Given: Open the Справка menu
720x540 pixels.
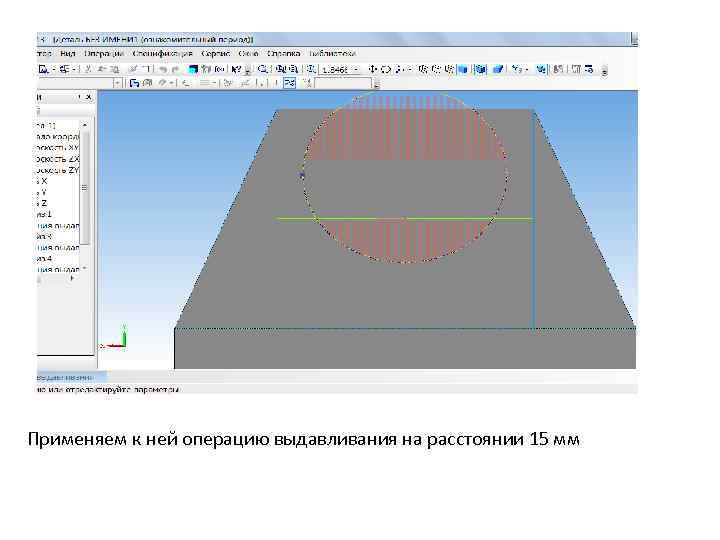Looking at the screenshot, I should coord(283,54).
